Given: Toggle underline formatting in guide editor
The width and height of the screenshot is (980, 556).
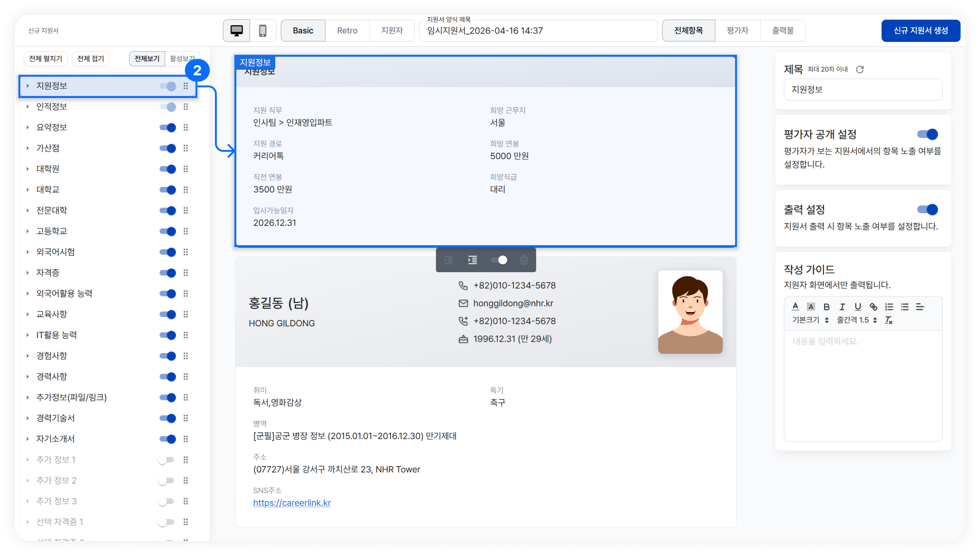Looking at the screenshot, I should coord(858,307).
